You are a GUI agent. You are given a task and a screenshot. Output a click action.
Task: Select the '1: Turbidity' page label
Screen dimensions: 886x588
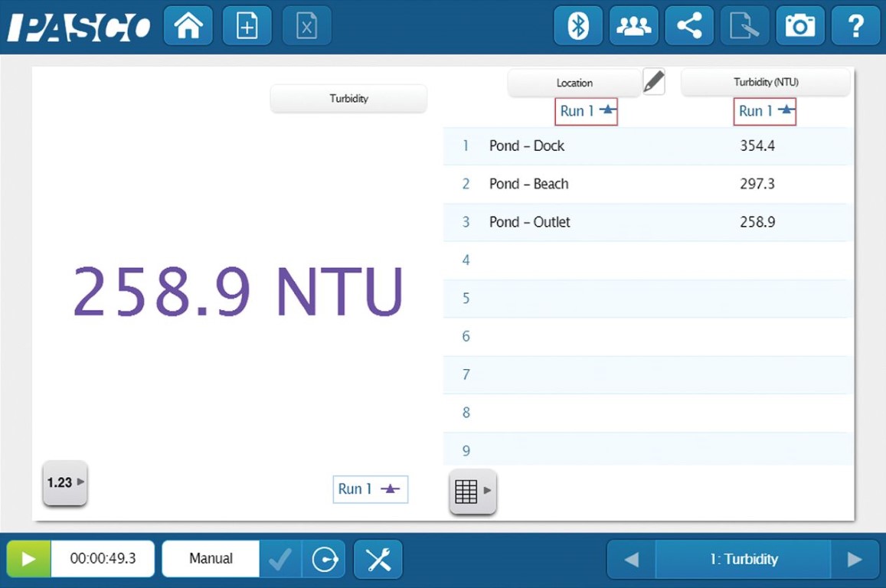(x=743, y=560)
